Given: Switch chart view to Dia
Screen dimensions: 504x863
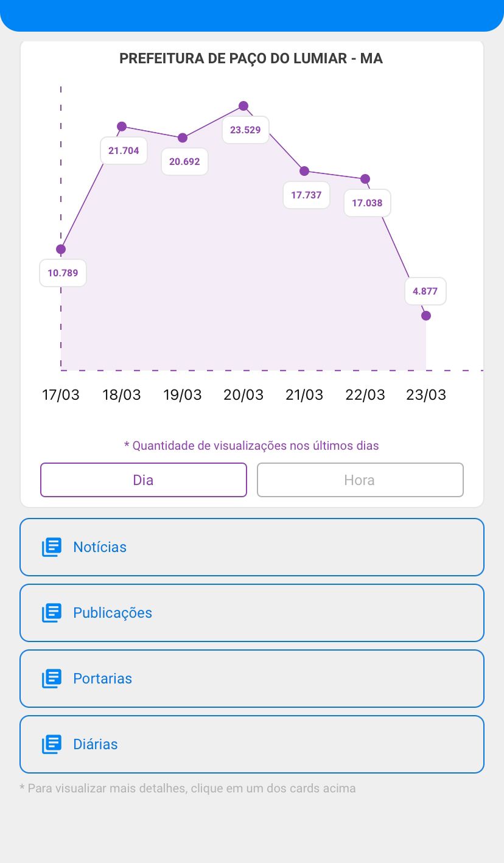Looking at the screenshot, I should 144,480.
